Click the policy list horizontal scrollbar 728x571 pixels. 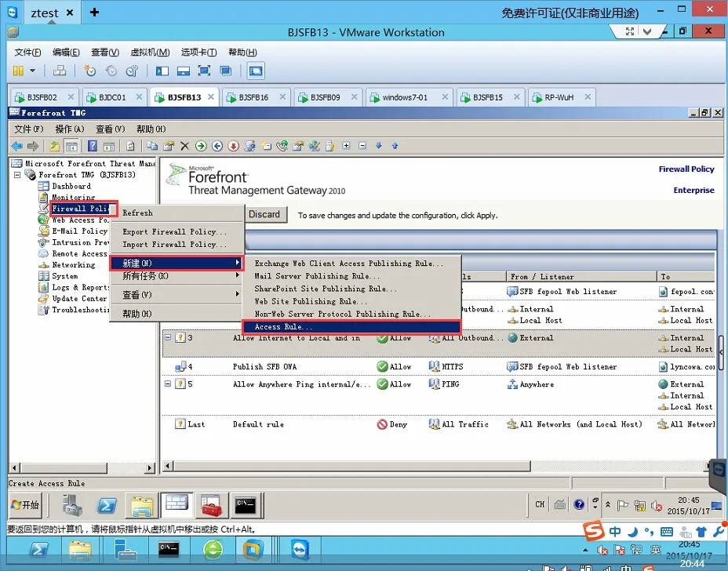(352, 466)
